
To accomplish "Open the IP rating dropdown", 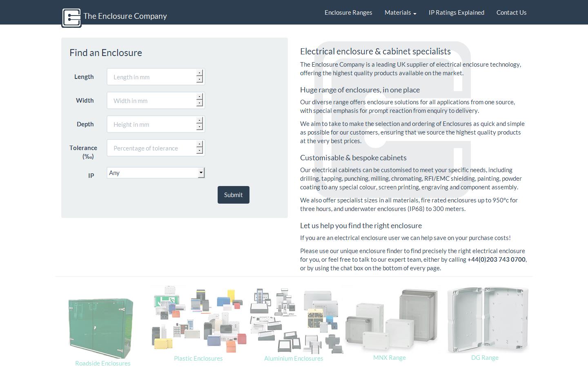I will (156, 173).
